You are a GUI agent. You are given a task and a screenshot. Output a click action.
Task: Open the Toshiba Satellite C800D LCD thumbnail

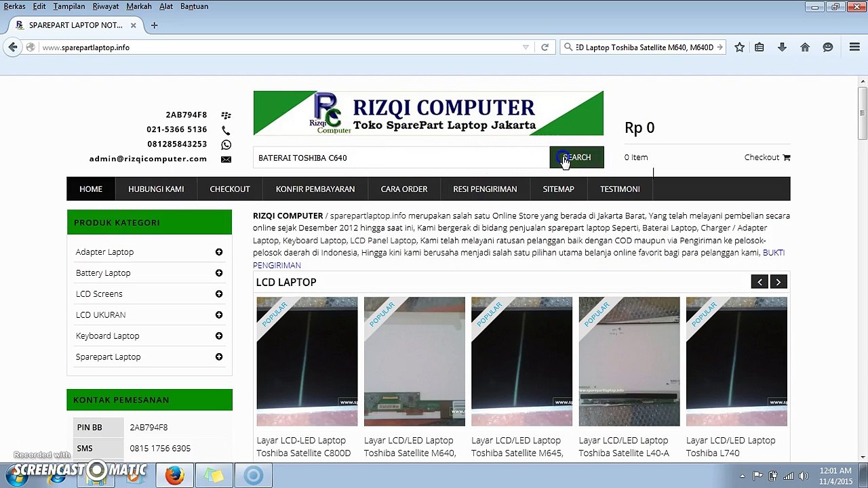click(307, 361)
